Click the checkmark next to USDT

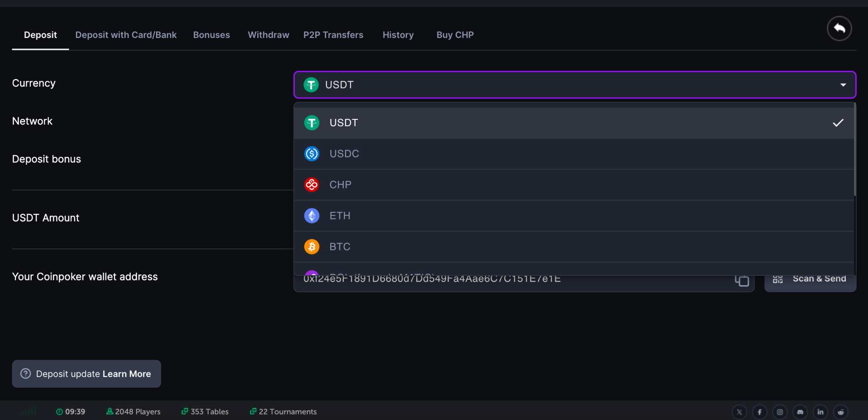(838, 123)
